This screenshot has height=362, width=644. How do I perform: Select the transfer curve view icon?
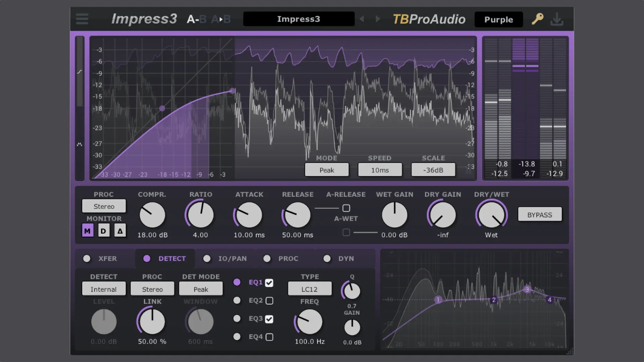pos(80,71)
